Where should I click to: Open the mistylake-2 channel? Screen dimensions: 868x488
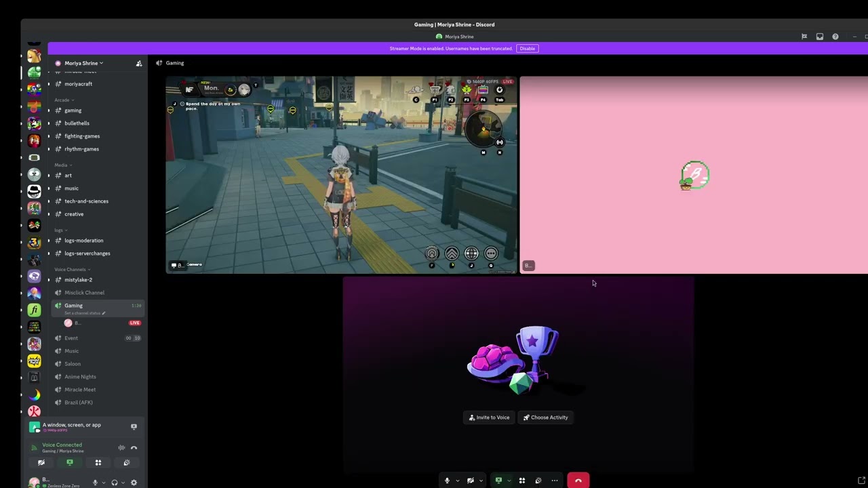(78, 280)
